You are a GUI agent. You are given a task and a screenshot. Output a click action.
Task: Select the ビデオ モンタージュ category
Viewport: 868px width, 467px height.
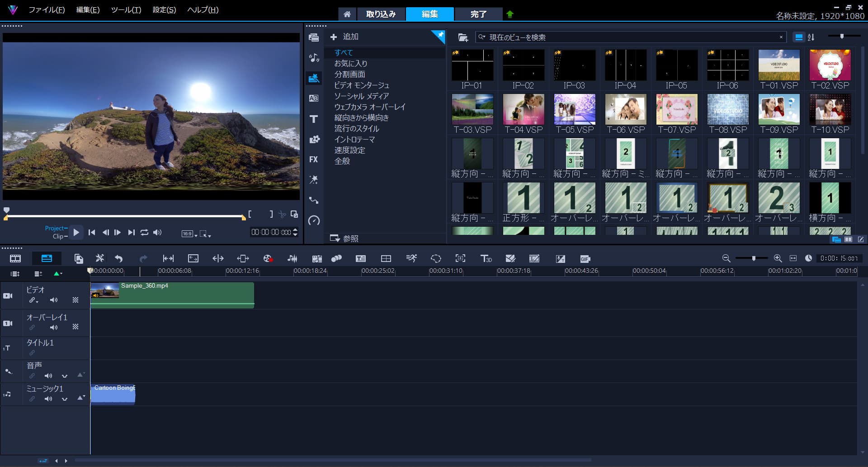click(362, 85)
